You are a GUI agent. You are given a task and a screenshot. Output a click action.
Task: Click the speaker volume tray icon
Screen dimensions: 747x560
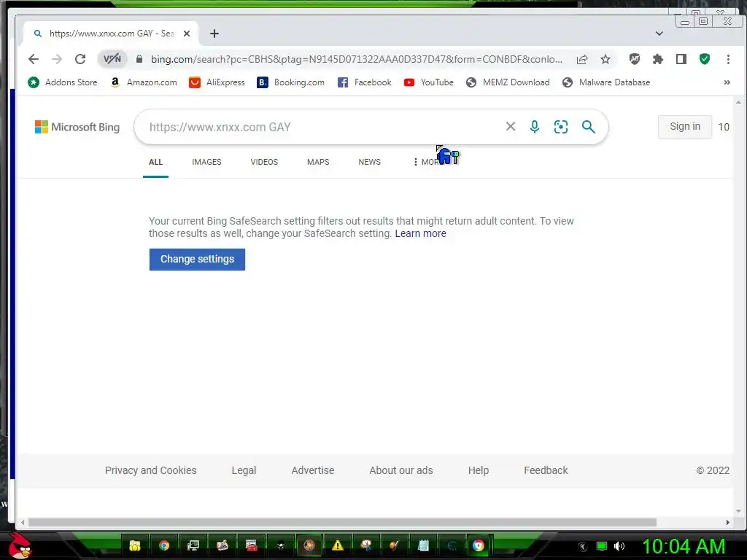(x=619, y=546)
